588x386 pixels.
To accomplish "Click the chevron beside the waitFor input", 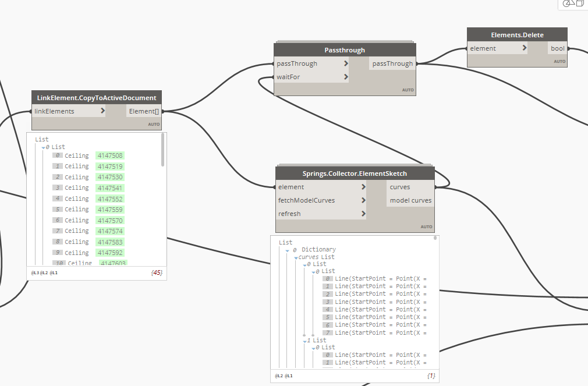I will 346,77.
